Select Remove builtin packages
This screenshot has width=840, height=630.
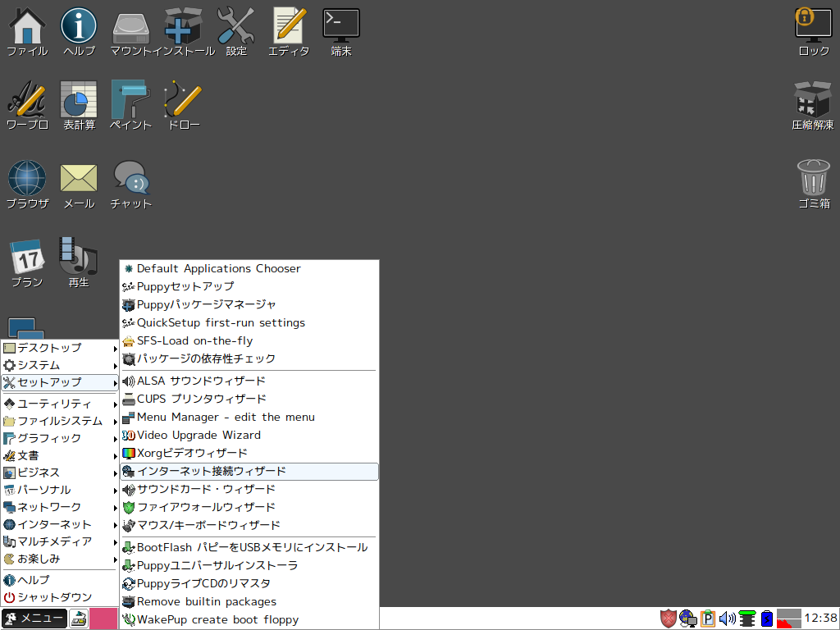[x=249, y=602]
